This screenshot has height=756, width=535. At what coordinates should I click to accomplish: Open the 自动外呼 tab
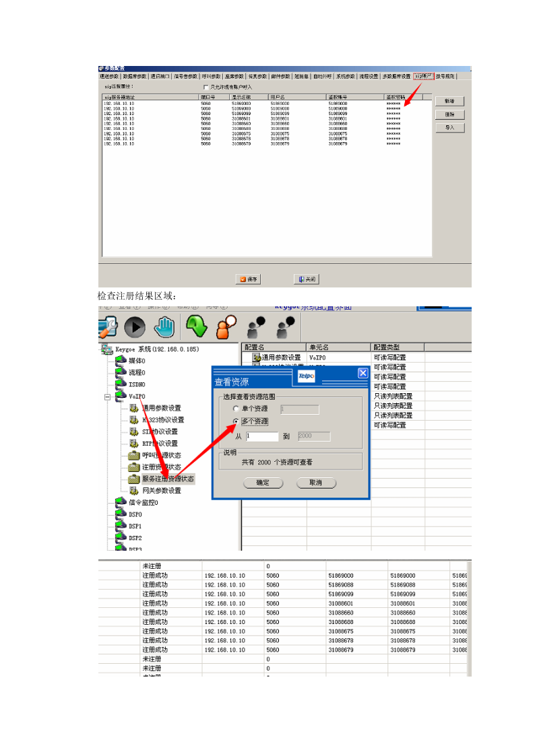point(323,76)
